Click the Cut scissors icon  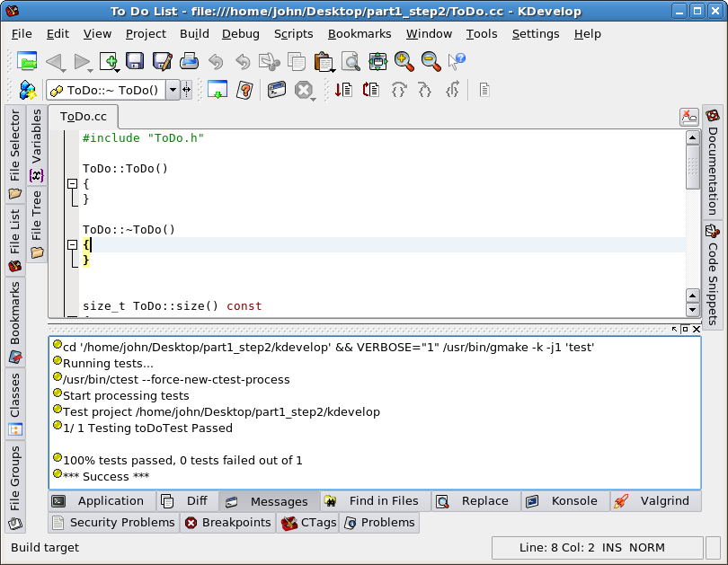270,61
